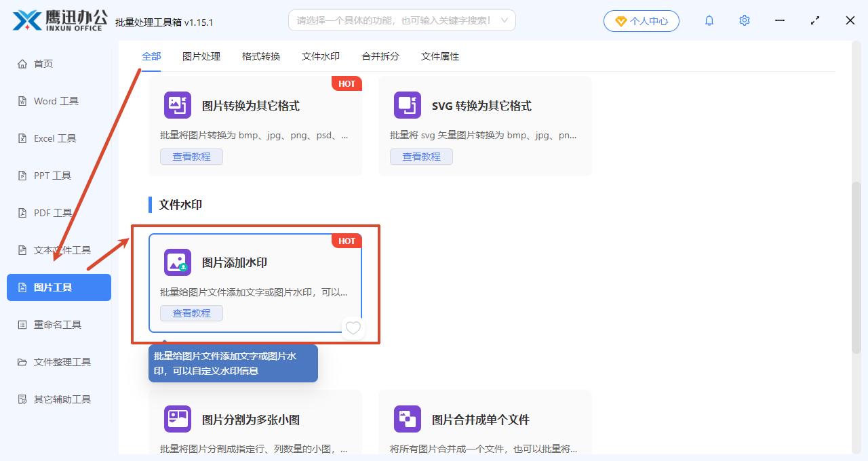The width and height of the screenshot is (868, 461).
Task: Click description 将所有图片合并成一个文件
Action: 484,449
